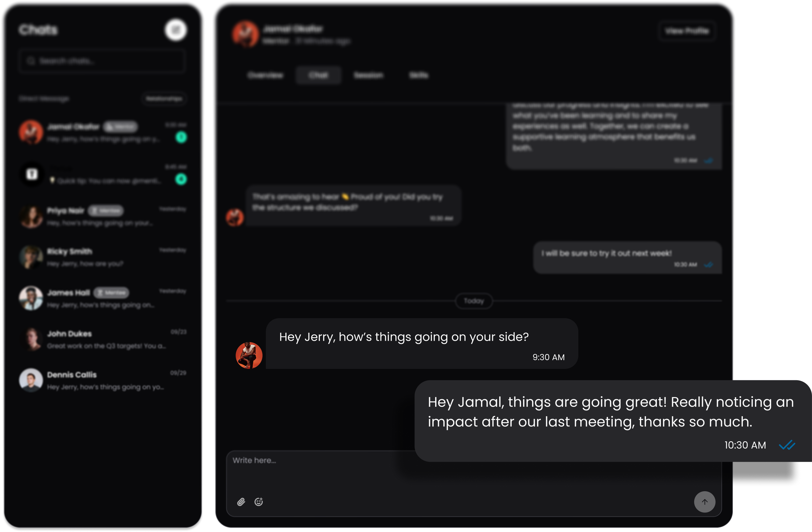Open the John Dukes conversation
This screenshot has height=532, width=812.
coord(102,339)
